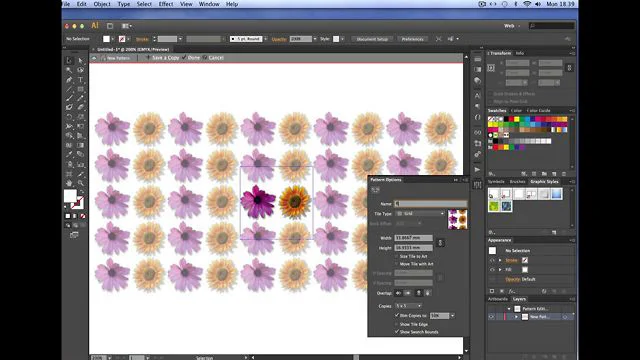Expand Fill row in Appearance panel
640x360 pixels.
coord(500,270)
